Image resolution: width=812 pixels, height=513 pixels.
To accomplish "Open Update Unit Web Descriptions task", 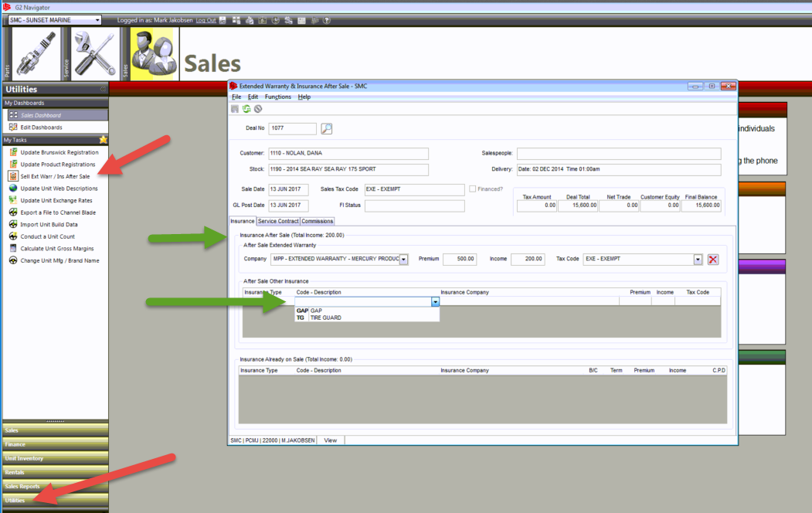I will (59, 189).
